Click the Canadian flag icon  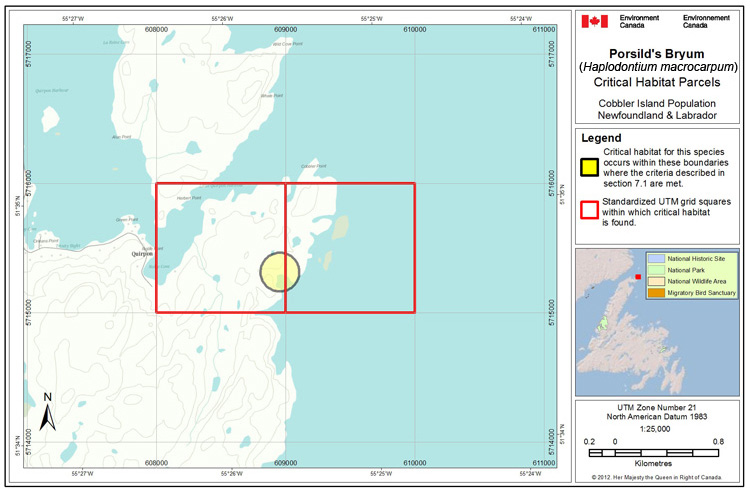593,22
